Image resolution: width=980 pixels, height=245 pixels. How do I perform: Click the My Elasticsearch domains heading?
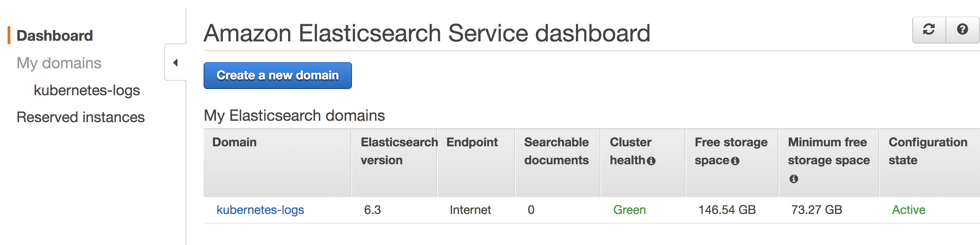[x=294, y=115]
